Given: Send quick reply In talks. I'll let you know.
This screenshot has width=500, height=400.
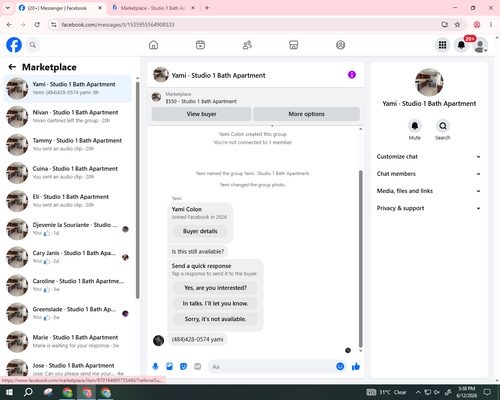Looking at the screenshot, I should tap(215, 303).
